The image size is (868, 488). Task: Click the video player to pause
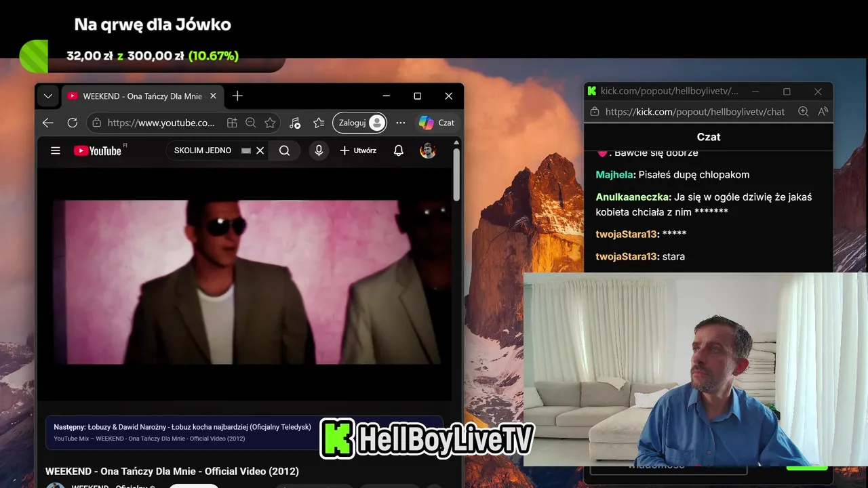click(244, 284)
